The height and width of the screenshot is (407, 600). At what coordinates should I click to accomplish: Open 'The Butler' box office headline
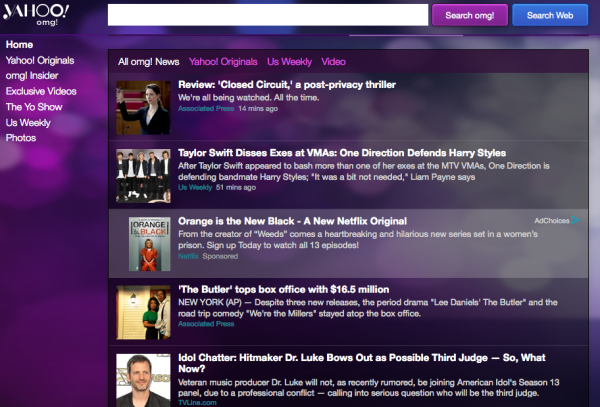click(284, 289)
